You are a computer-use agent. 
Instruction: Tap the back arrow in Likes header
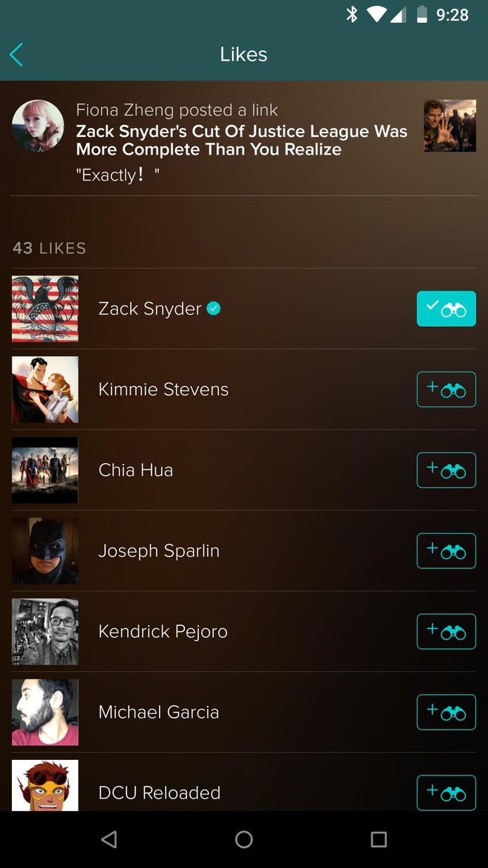16,54
